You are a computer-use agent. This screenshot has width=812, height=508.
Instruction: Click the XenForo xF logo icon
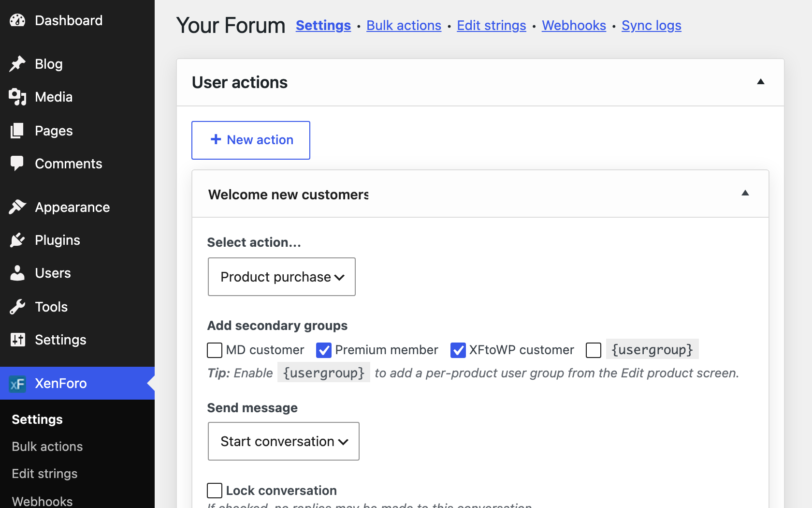[17, 384]
